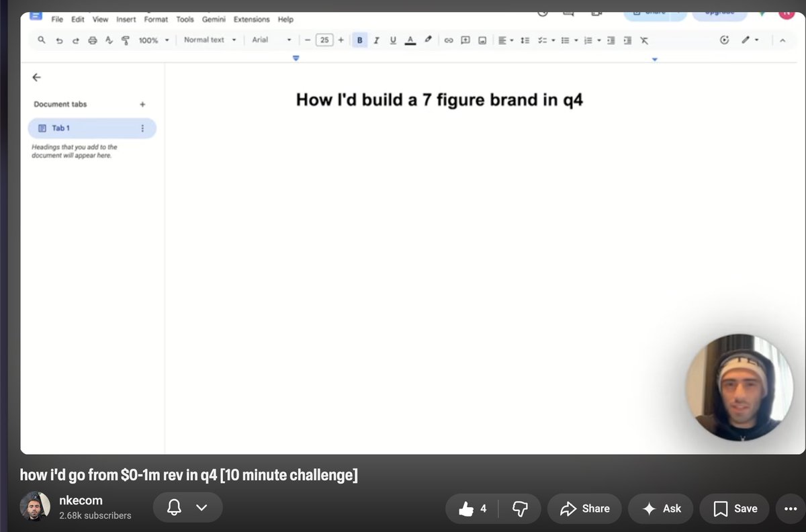Click the insert image icon

coord(482,40)
